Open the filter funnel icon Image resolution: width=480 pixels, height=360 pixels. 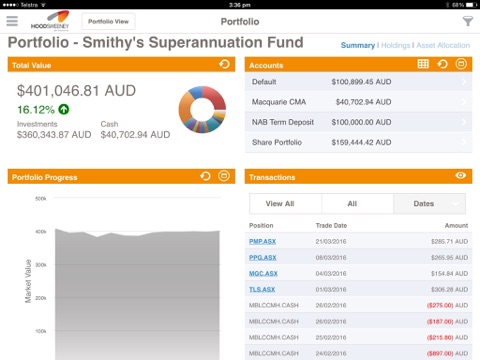point(468,21)
